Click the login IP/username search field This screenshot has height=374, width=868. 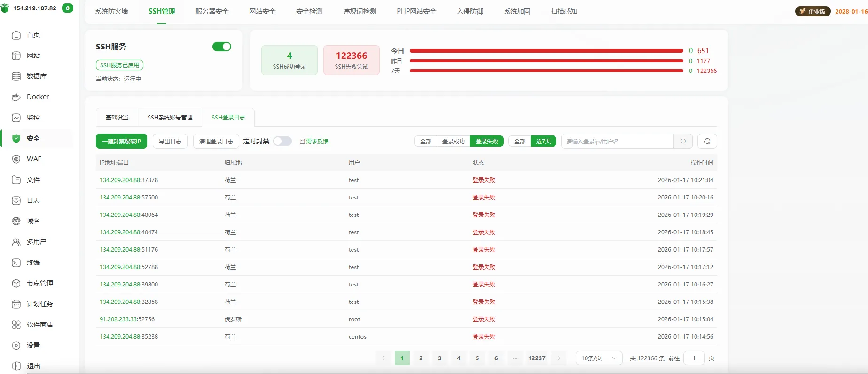pos(617,141)
